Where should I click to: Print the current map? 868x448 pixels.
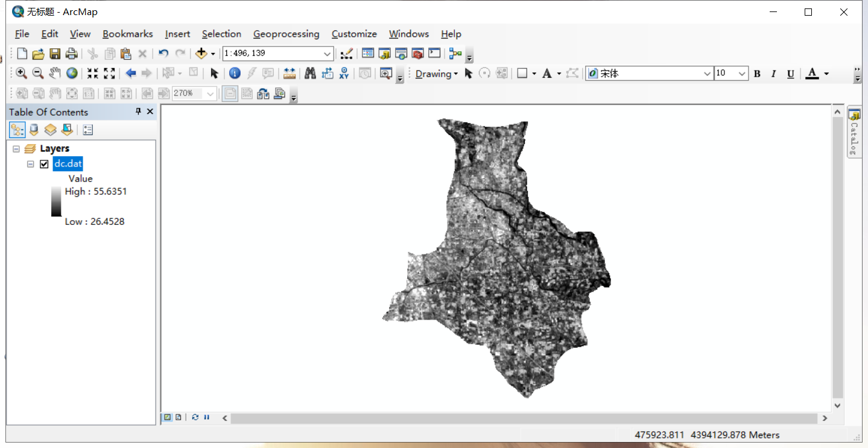tap(71, 54)
